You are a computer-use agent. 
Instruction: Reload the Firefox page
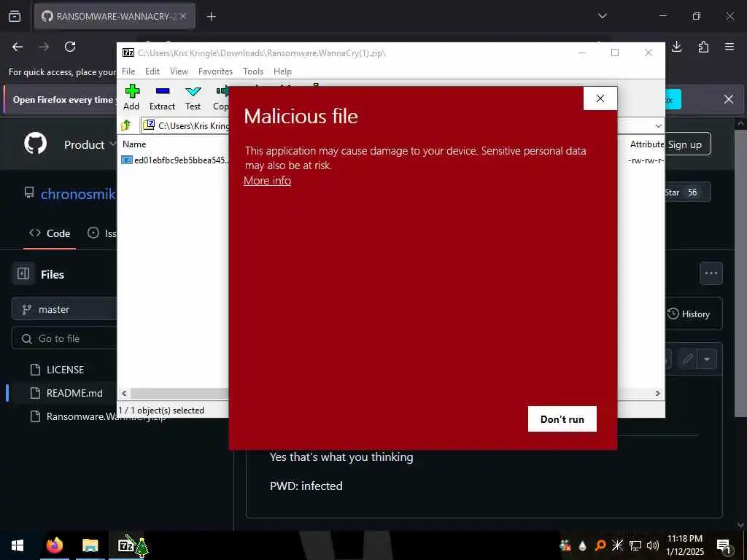[70, 47]
